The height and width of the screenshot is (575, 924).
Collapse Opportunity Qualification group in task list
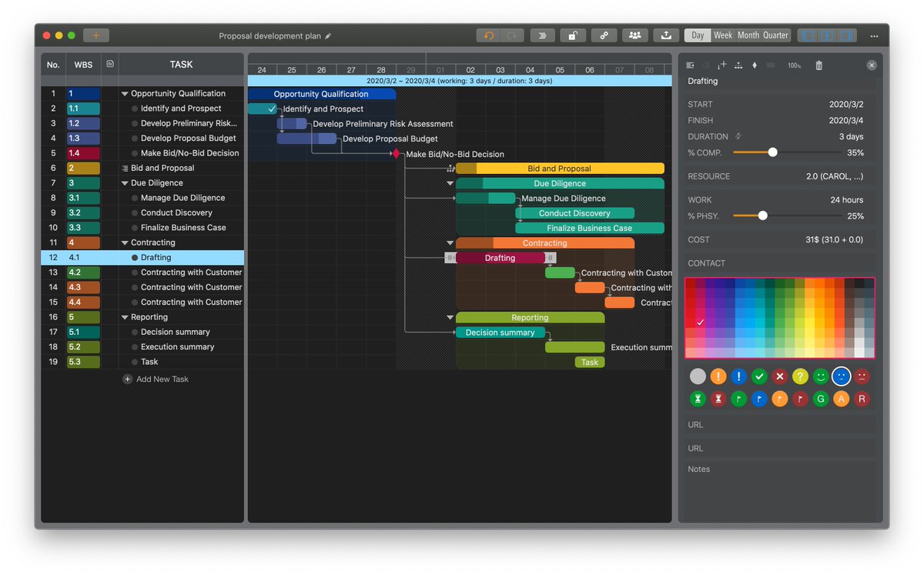point(125,94)
